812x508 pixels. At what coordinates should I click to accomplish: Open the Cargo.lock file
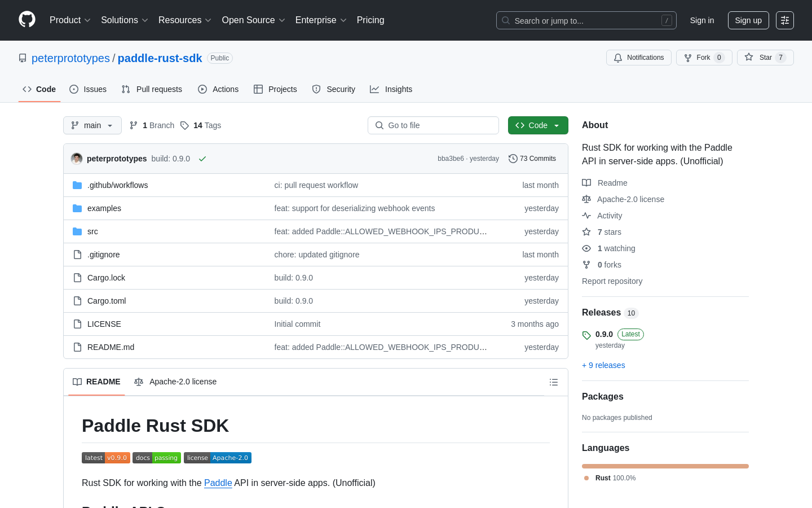tap(106, 278)
